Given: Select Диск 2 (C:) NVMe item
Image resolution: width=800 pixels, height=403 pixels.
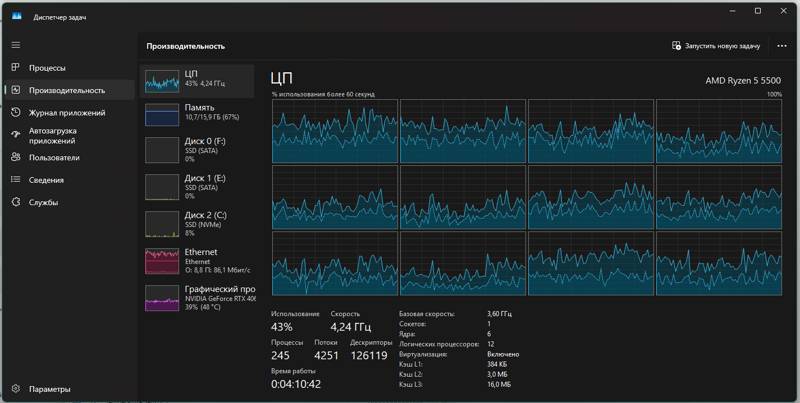Looking at the screenshot, I should point(197,223).
